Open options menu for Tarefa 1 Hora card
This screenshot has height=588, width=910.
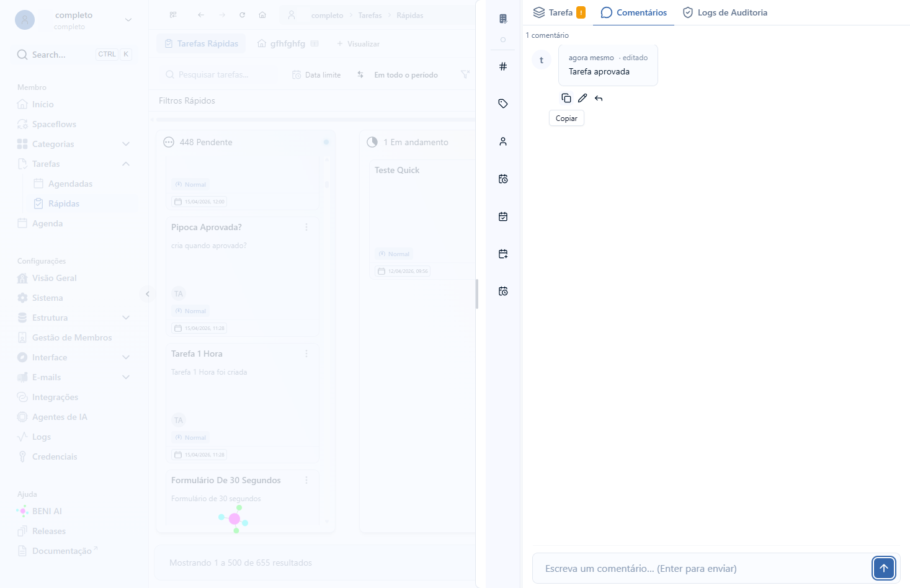pyautogui.click(x=306, y=354)
